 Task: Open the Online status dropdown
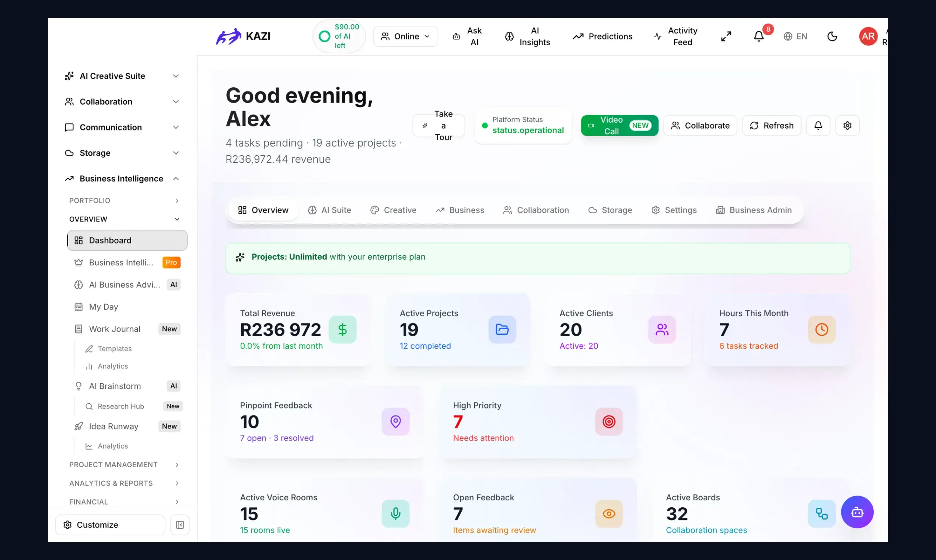tap(405, 36)
